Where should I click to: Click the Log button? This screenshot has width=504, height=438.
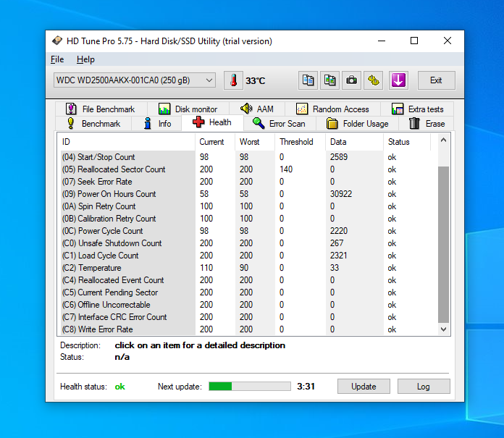424,387
